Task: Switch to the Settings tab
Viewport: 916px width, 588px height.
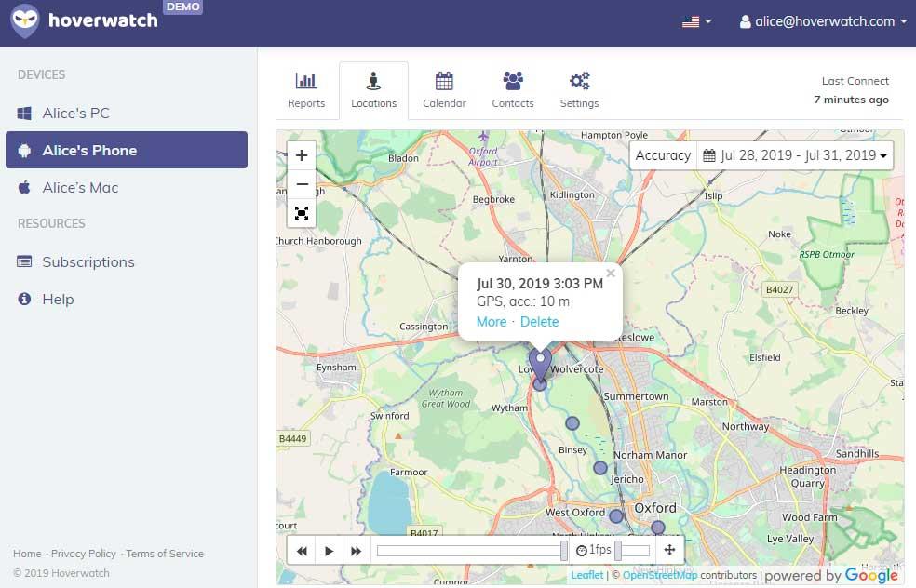Action: tap(580, 90)
